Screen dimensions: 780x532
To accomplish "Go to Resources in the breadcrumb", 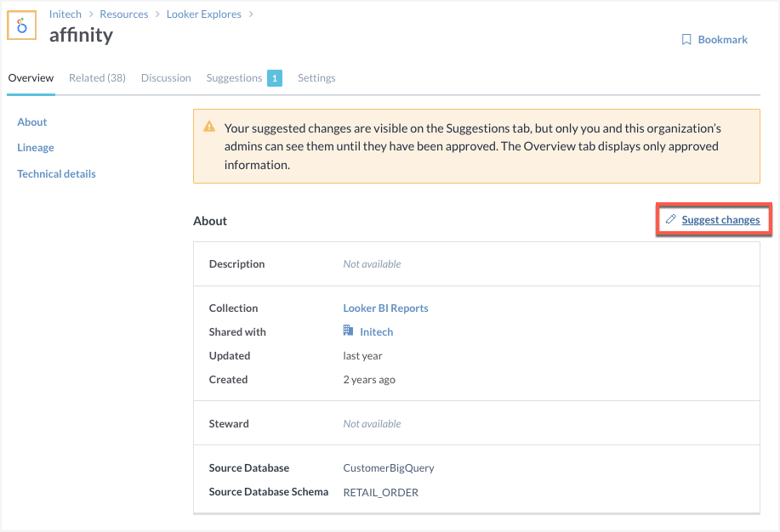I will [124, 14].
